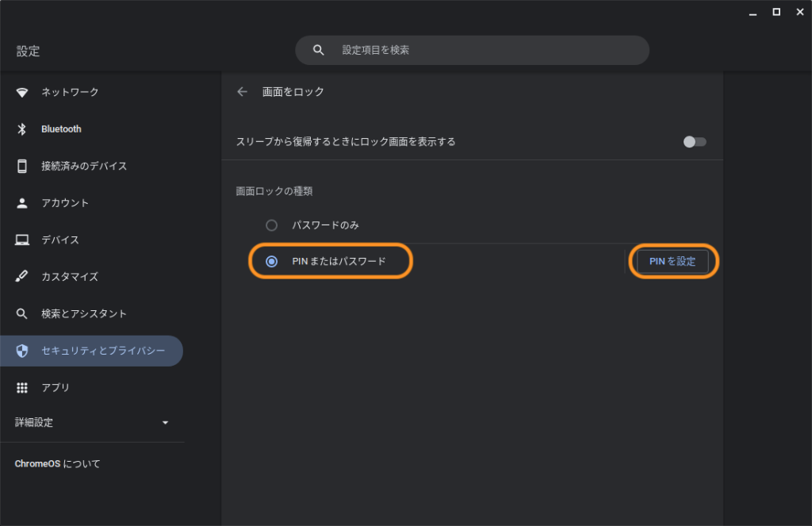Open アカウント settings section
This screenshot has width=812, height=526.
(x=65, y=203)
